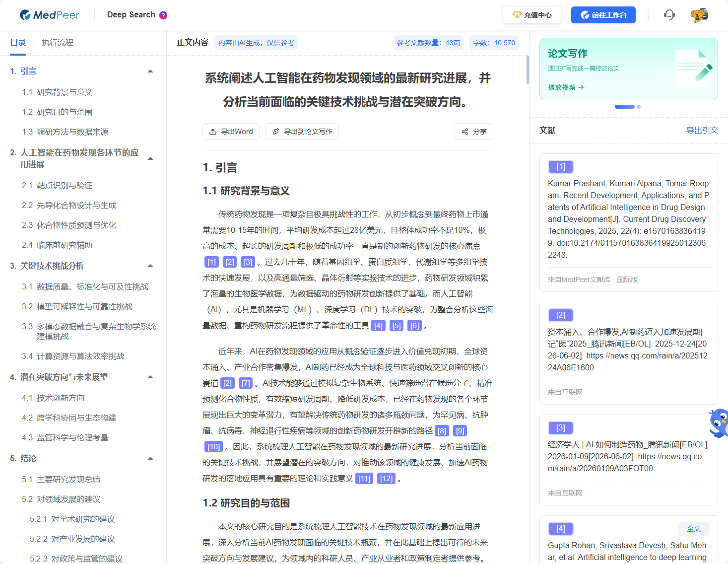Click the 导出Word export button
Image resolution: width=728 pixels, height=564 pixels.
231,132
